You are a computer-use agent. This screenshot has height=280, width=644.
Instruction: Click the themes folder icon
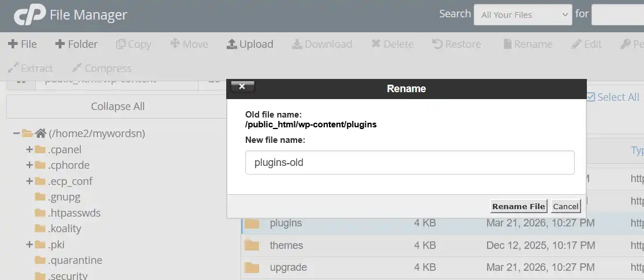tap(252, 245)
